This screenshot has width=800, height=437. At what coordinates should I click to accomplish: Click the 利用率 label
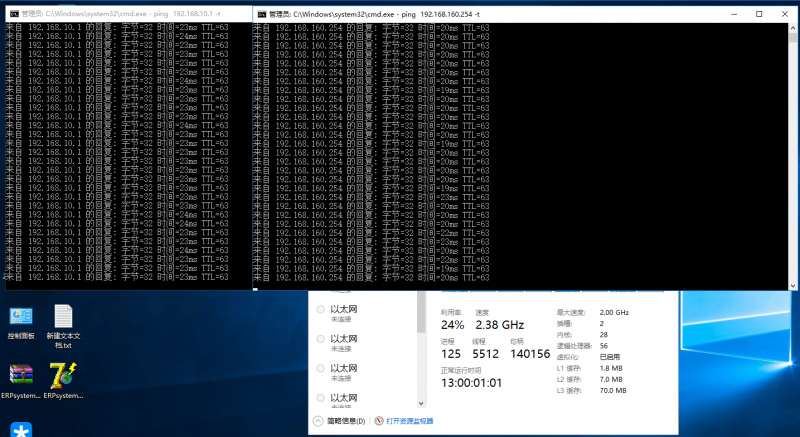pos(451,312)
